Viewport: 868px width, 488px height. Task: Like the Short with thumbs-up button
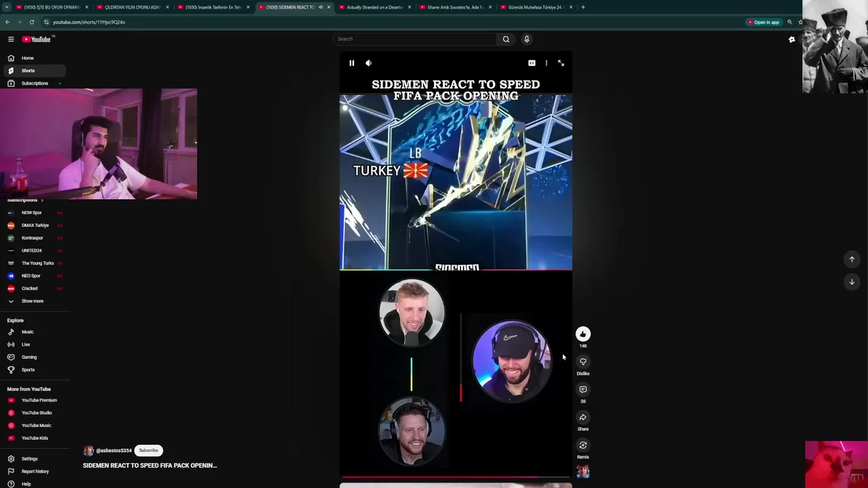point(583,334)
